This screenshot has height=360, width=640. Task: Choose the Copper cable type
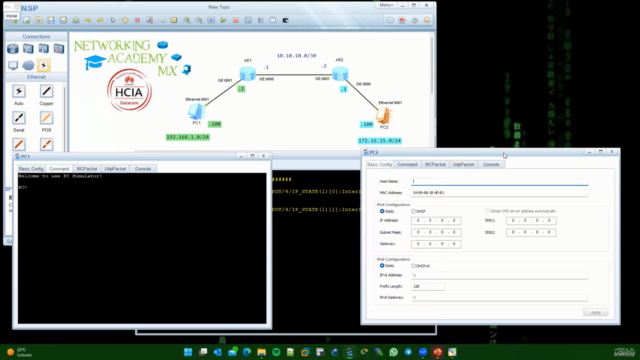click(x=46, y=91)
